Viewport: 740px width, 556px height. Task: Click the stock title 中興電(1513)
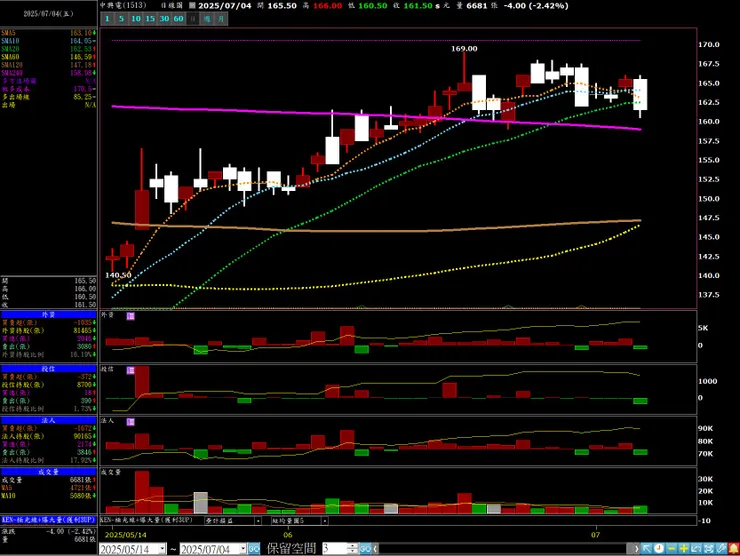[123, 6]
